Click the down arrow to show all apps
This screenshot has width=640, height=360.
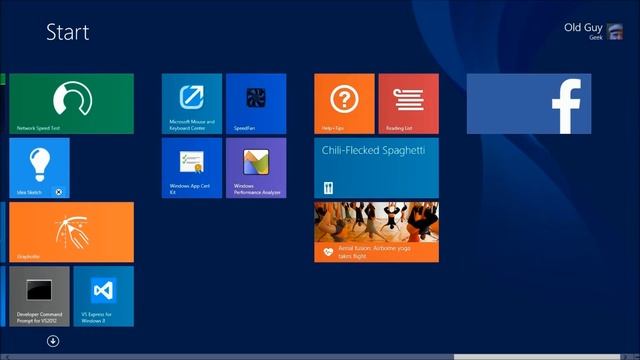53,341
